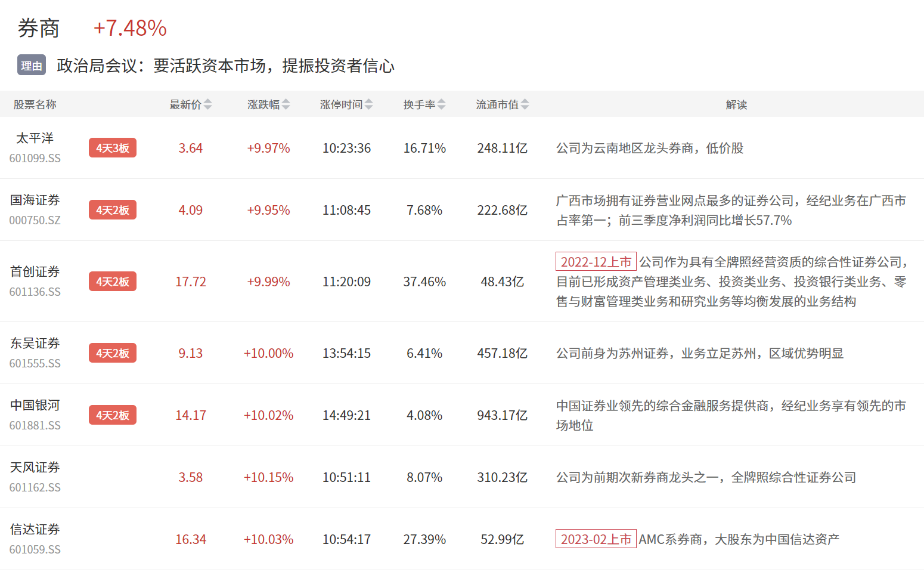Click stock code 601555.SS

pyautogui.click(x=35, y=364)
